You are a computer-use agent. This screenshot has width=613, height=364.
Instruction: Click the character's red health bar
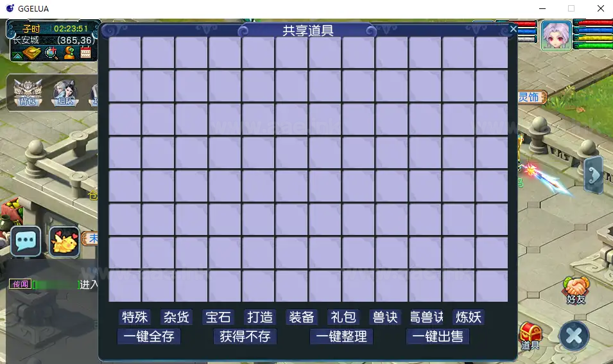click(x=594, y=24)
